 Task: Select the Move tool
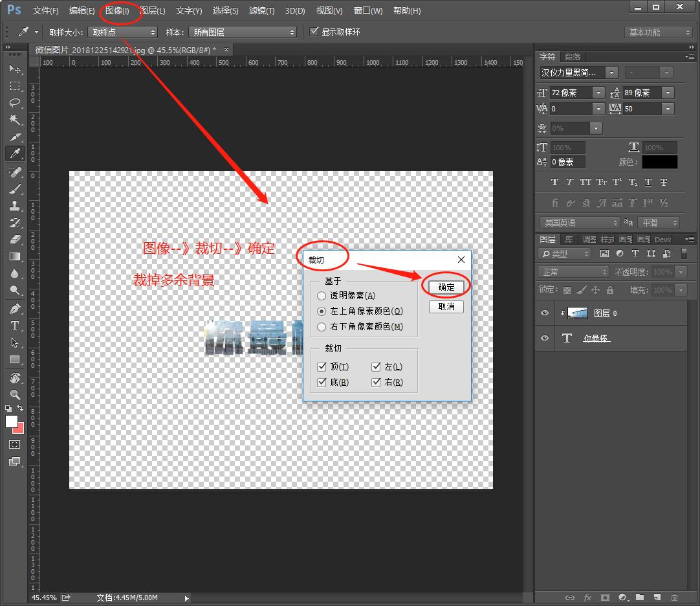point(14,69)
